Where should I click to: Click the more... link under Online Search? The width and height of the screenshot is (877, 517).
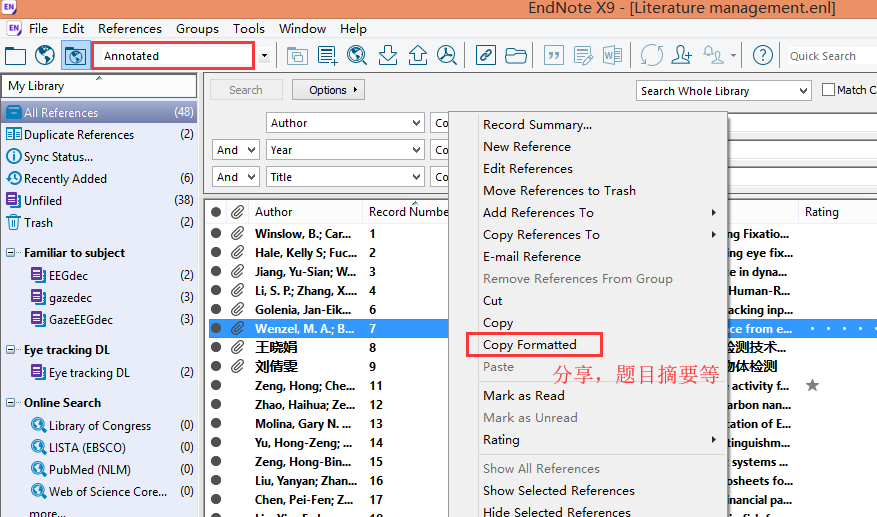point(47,512)
